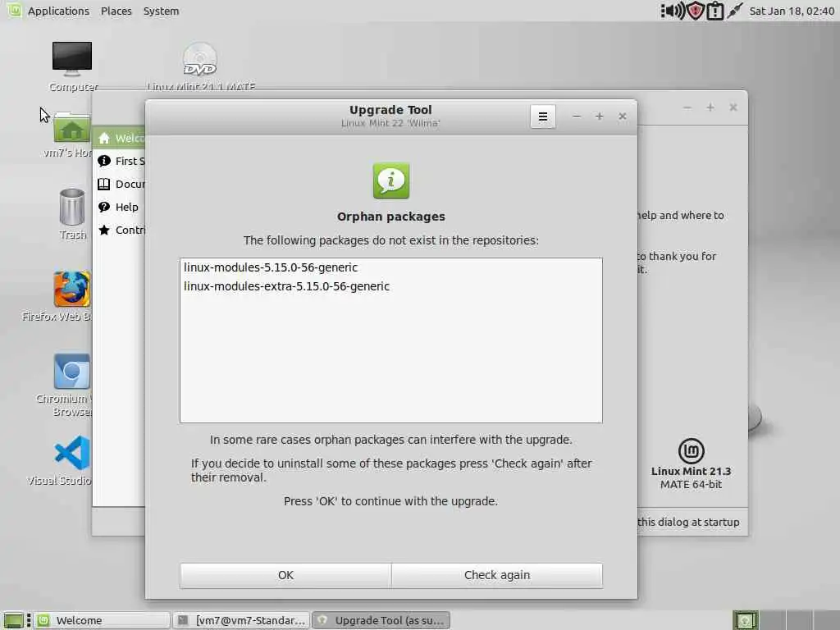Screen dimensions: 840x630
Task: Click the clipboard tray icon
Action: [715, 11]
